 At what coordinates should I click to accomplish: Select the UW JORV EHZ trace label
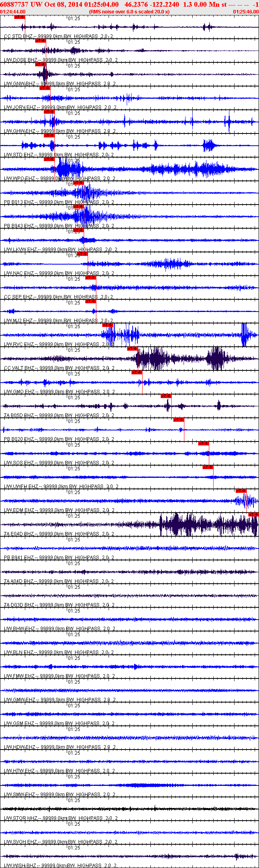60,107
